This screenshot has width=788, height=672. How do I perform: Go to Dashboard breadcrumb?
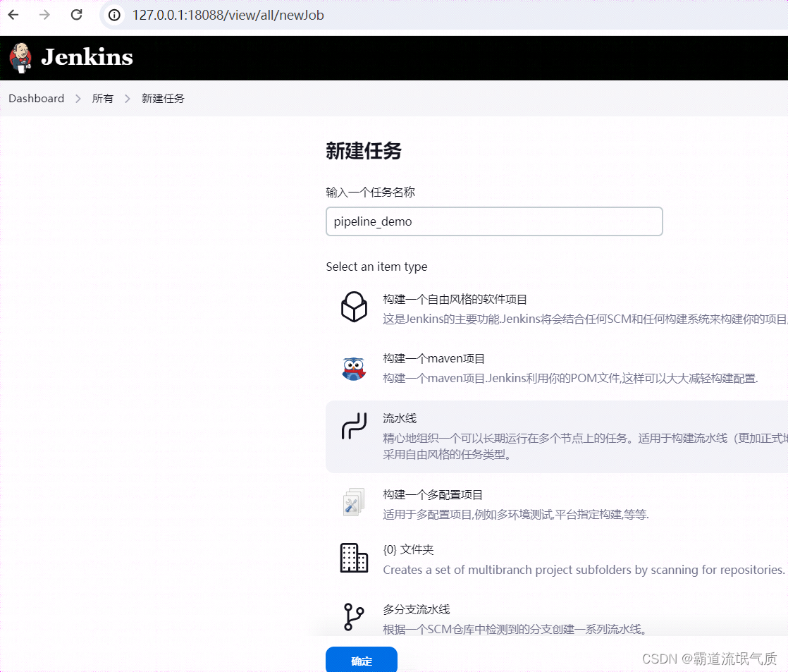[36, 99]
